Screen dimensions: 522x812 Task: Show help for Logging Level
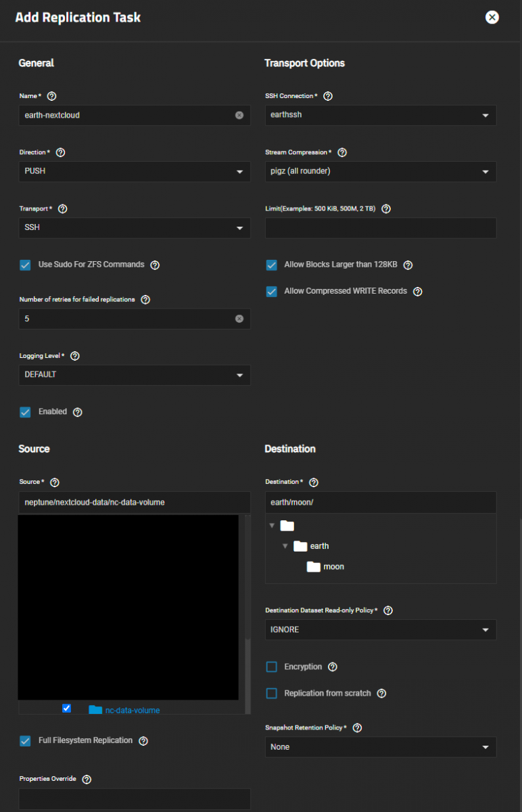click(75, 356)
